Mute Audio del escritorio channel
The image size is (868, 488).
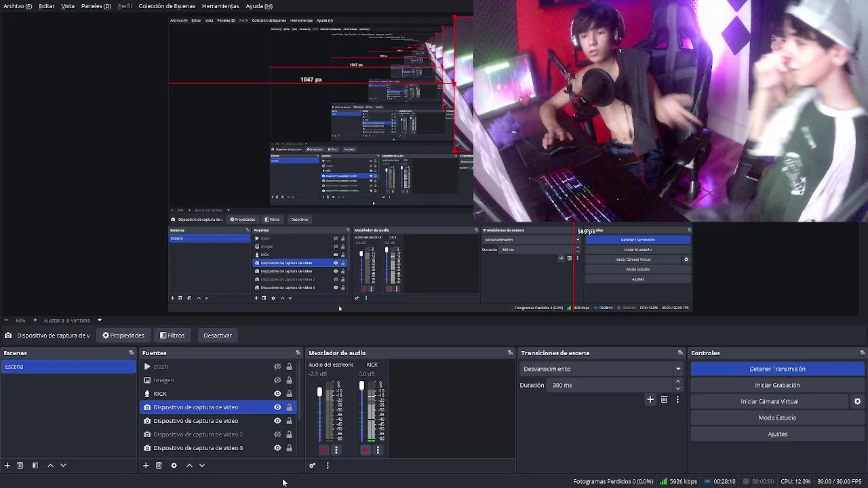point(324,450)
